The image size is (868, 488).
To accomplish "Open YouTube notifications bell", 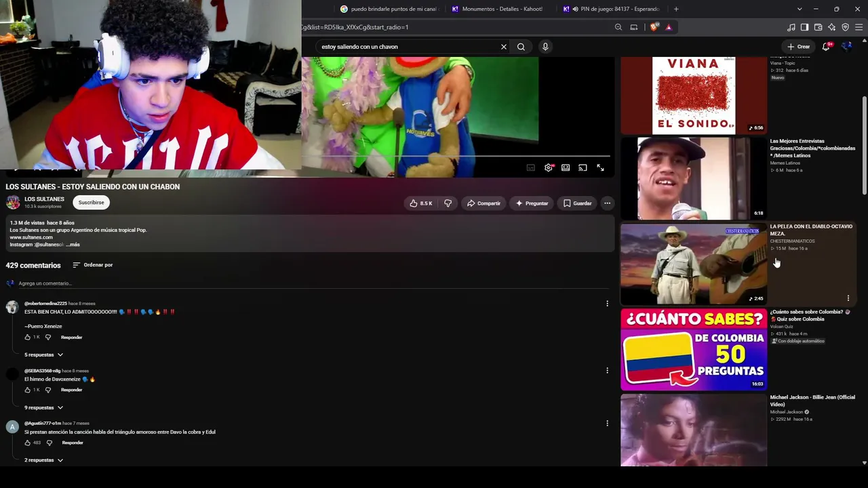I will point(826,47).
